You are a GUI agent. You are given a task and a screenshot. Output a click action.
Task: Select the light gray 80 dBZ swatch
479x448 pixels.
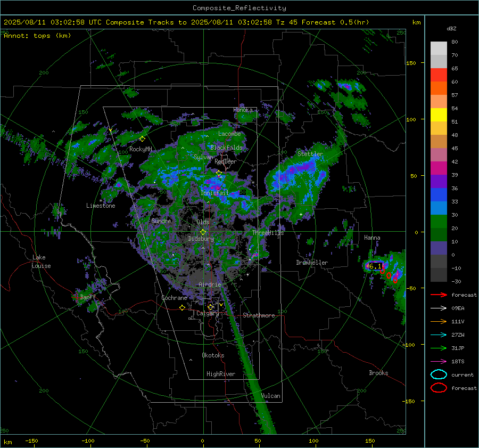pos(439,48)
